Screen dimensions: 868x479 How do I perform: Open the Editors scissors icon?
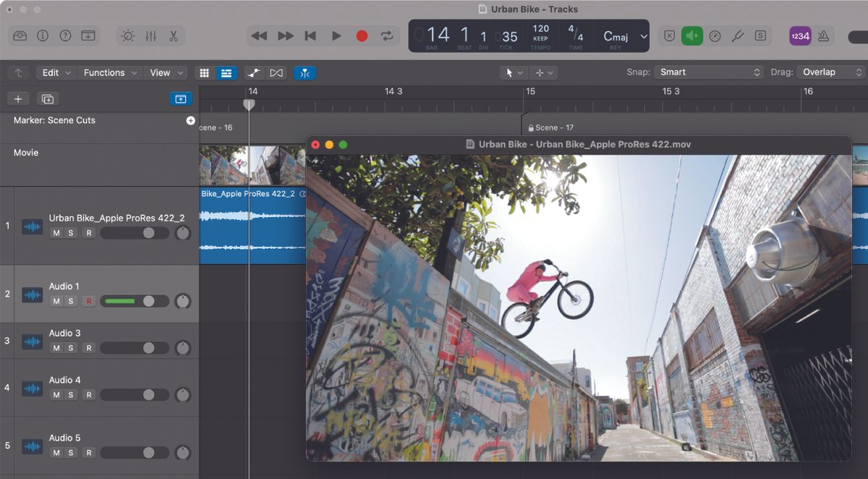pos(173,36)
